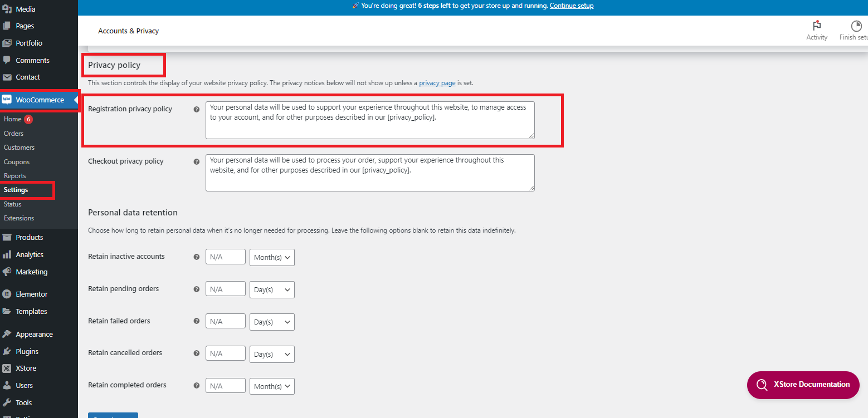Click the Users icon in the sidebar
Image resolution: width=868 pixels, height=418 pixels.
point(7,385)
